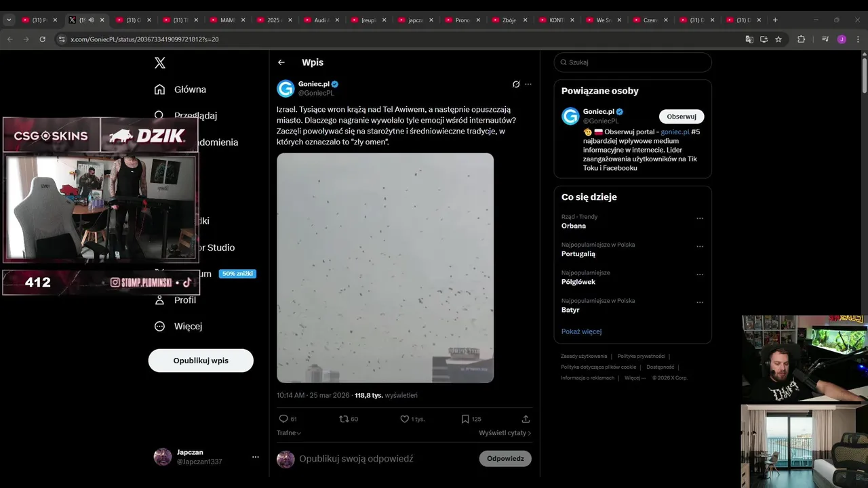868x488 pixels.
Task: Open account options next to Japczan
Action: 256,457
